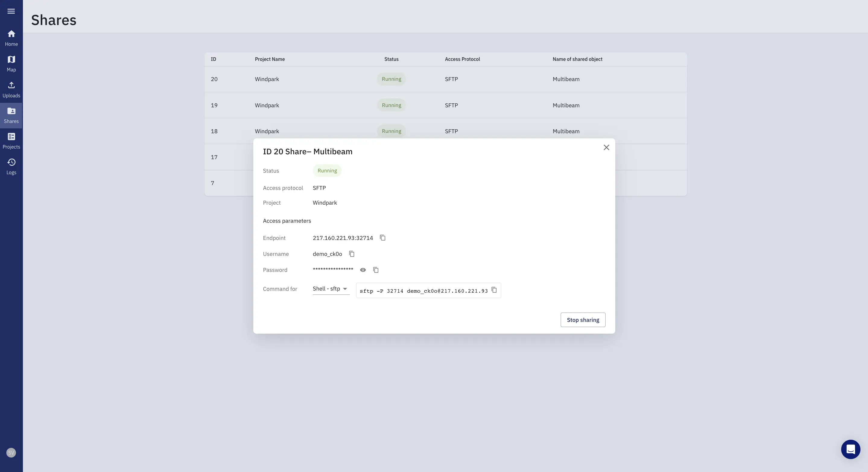Go to Home in sidebar
This screenshot has height=472, width=868.
[x=11, y=38]
